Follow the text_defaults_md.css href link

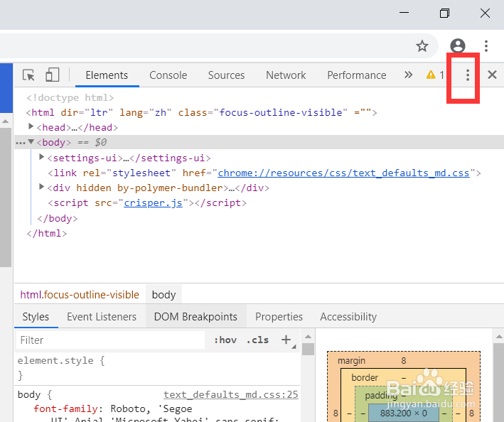coord(343,173)
